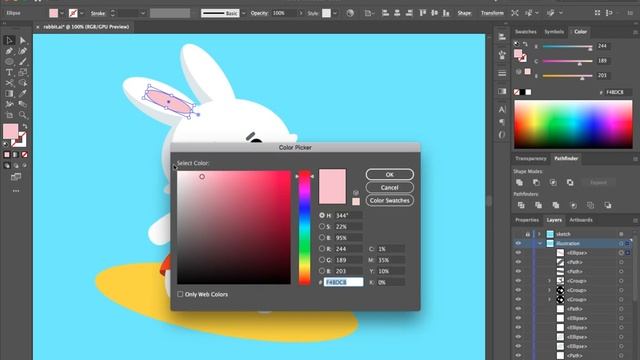Select the G 189 radio button
This screenshot has height=360, width=640.
(x=322, y=260)
